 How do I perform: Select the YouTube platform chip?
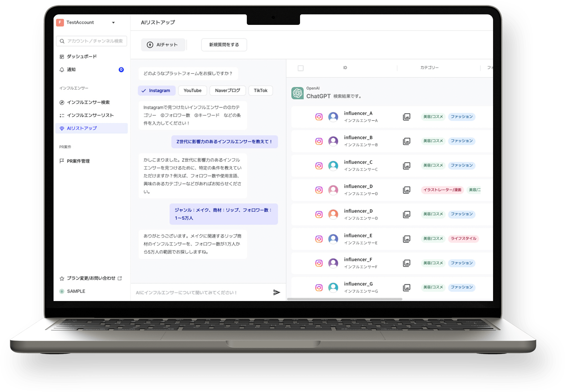192,91
